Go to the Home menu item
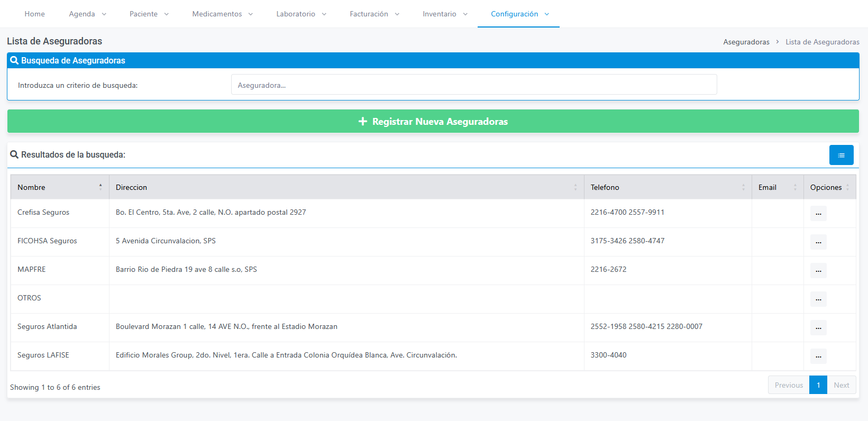This screenshot has height=421, width=868. 35,14
